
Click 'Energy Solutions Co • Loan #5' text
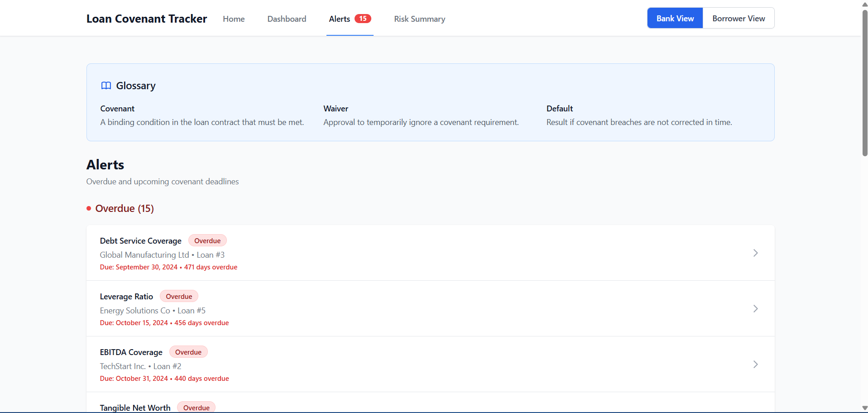pos(153,311)
